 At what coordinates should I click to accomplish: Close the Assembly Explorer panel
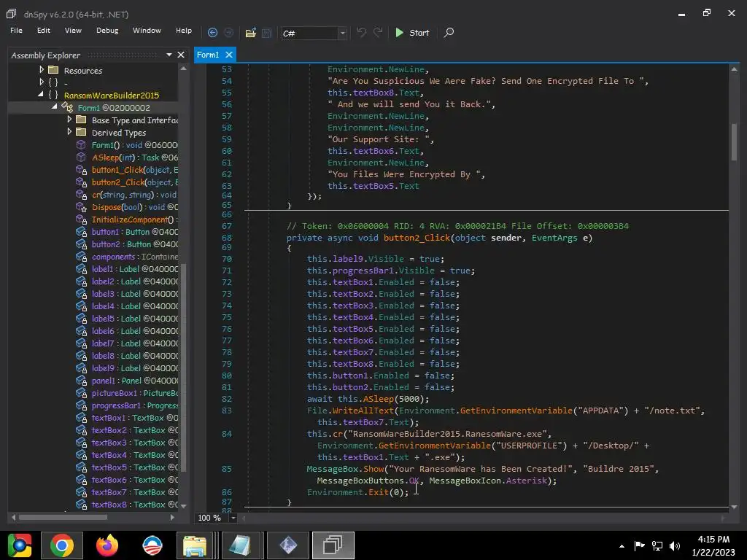tap(181, 55)
